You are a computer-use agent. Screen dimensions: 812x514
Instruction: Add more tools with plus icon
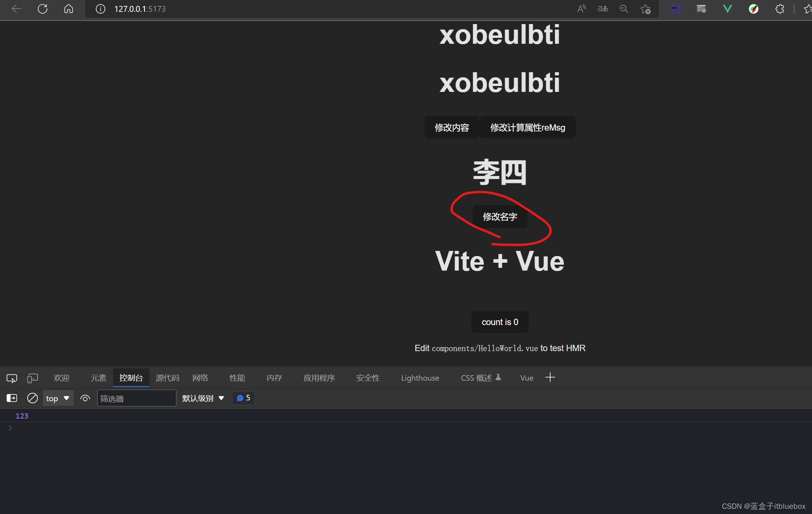click(550, 378)
